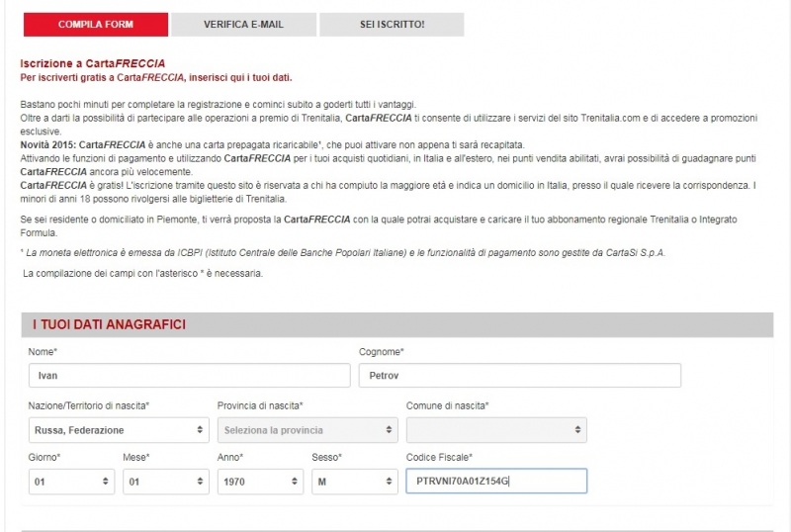791x532 pixels.
Task: Click the line 'Per iscriverti gratis a CartaFRECCIA'
Action: click(x=156, y=78)
